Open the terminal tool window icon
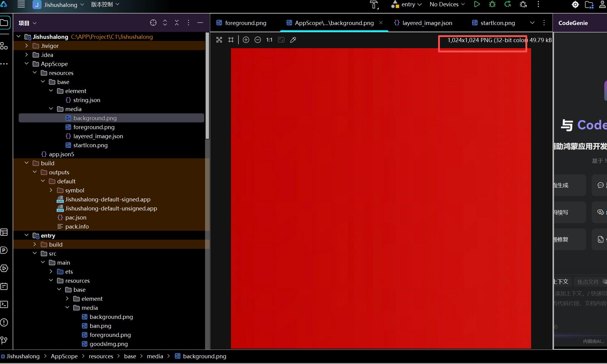Screen dimensions: 607x364 click(x=4, y=304)
